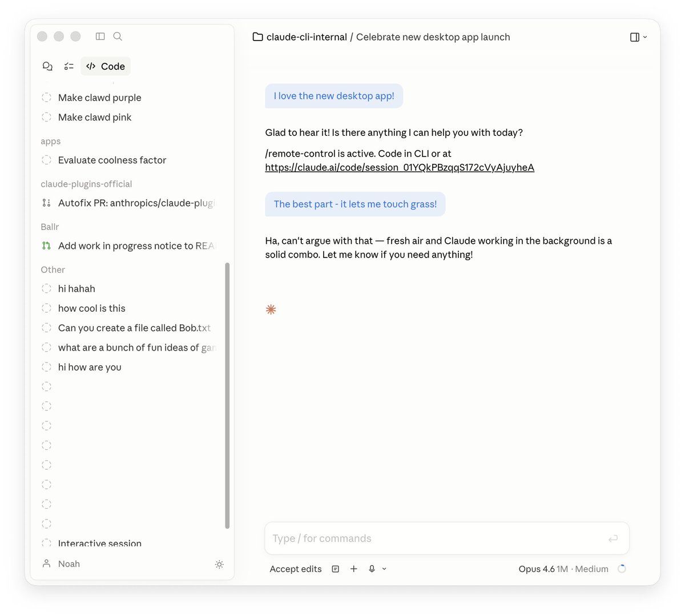Click the Other group heading
This screenshot has width=685, height=616.
coord(53,269)
